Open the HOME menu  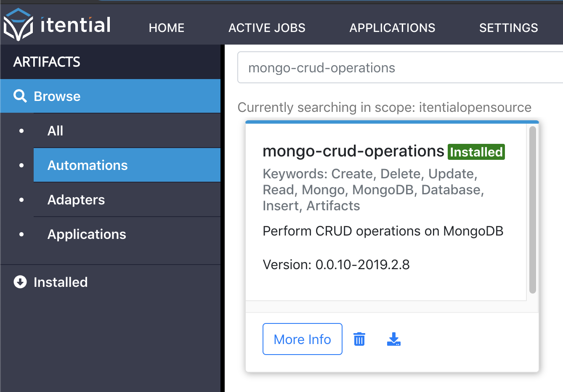pyautogui.click(x=167, y=28)
